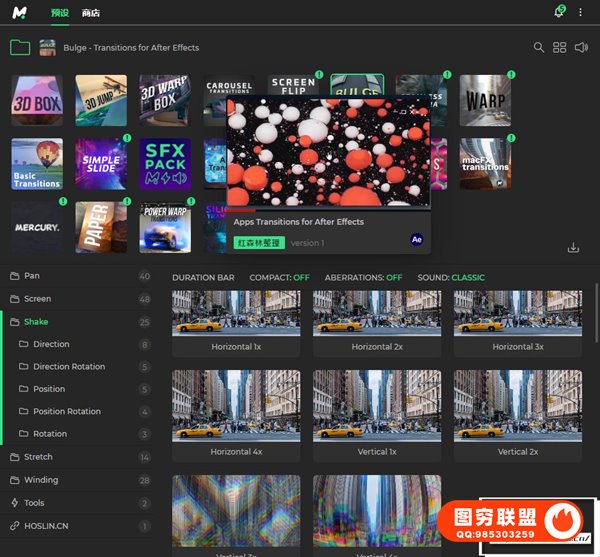Toggle the DURATION BAR option
Viewport: 600px width, 557px height.
pos(203,277)
